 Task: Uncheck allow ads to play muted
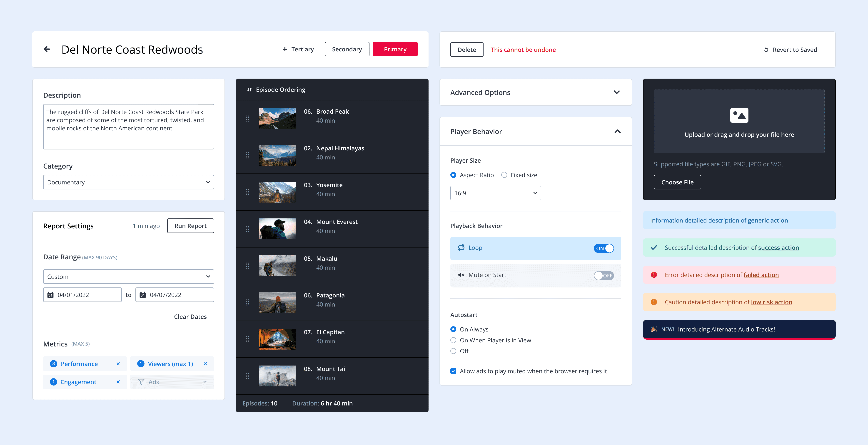click(453, 371)
